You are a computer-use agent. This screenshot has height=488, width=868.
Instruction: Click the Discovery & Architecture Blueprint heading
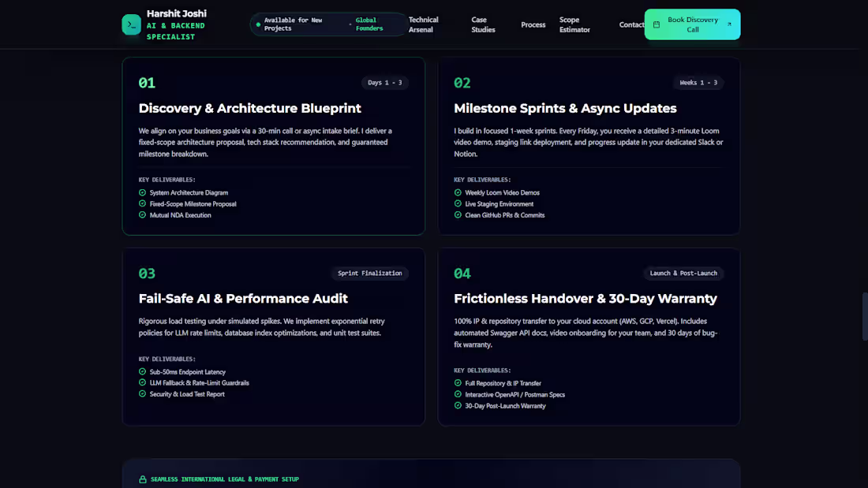click(x=249, y=108)
